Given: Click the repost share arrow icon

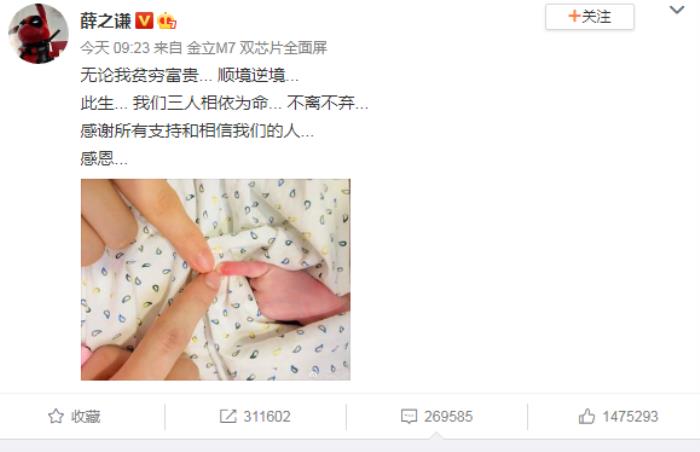Looking at the screenshot, I should (x=228, y=416).
